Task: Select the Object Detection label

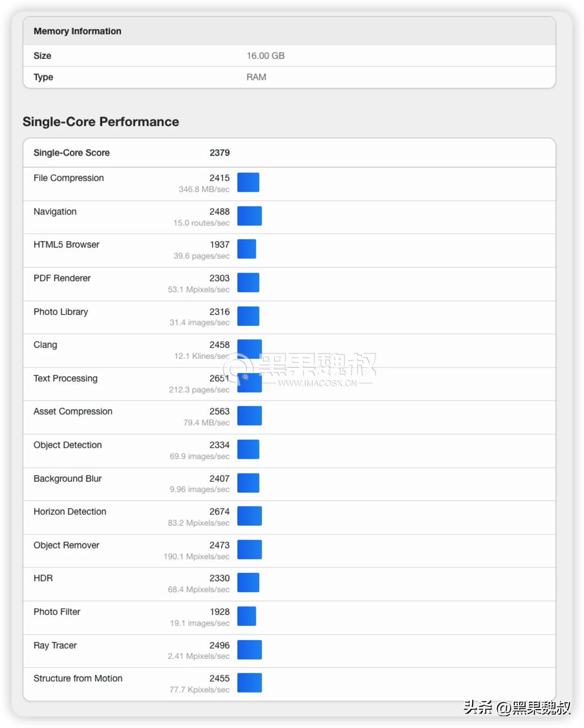Action: 68,445
